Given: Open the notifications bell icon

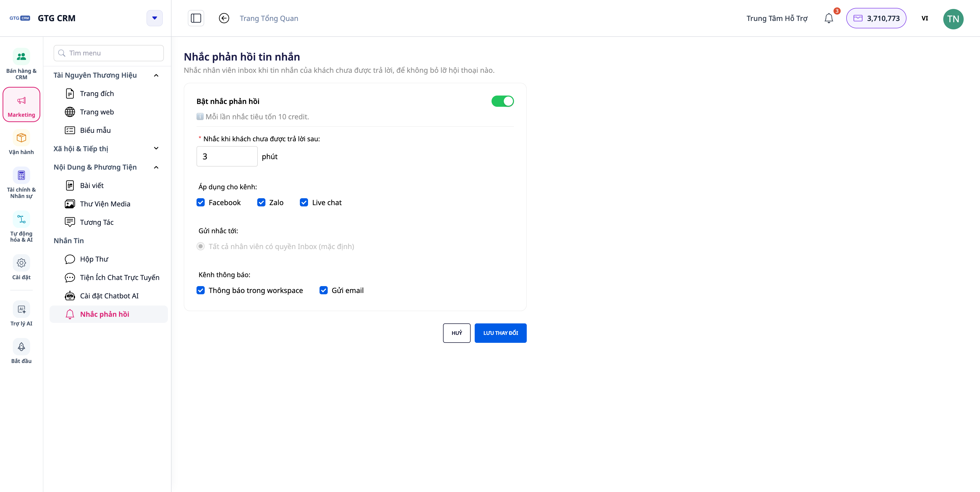Looking at the screenshot, I should coord(829,18).
